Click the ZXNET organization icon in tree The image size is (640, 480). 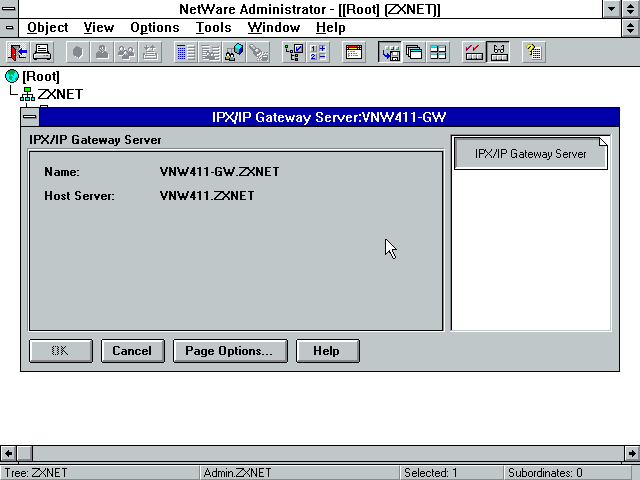(x=27, y=94)
